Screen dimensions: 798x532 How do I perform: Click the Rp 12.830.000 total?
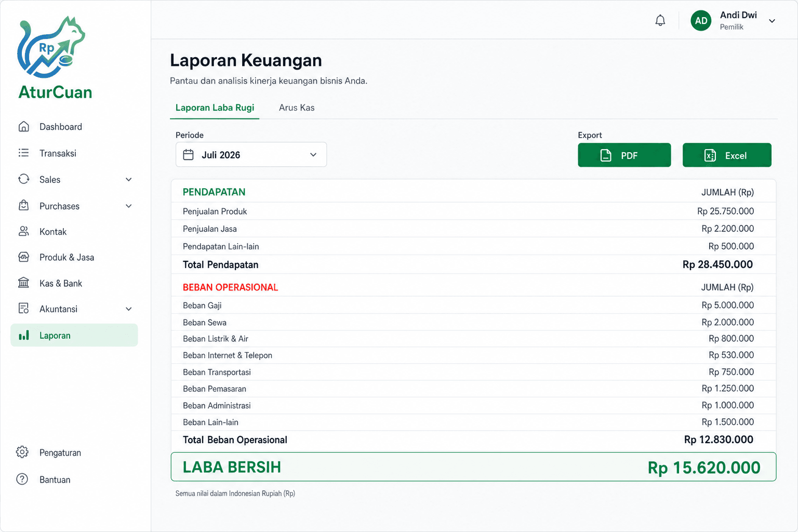(719, 440)
